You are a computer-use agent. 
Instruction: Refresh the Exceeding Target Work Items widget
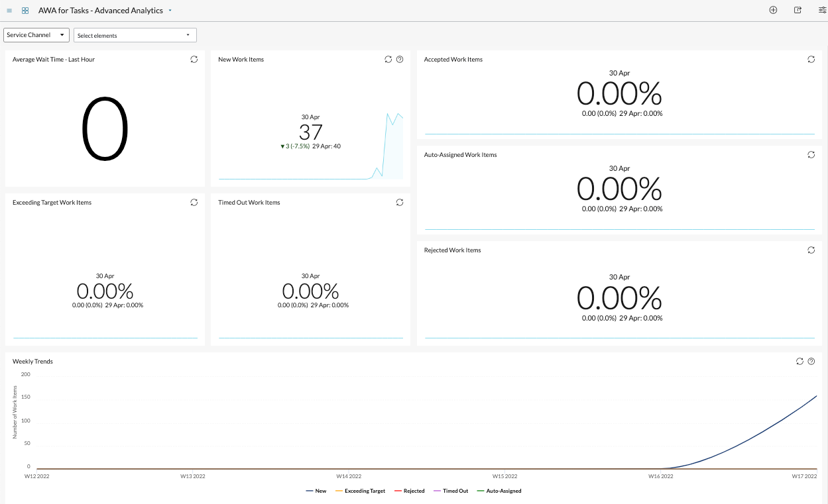pyautogui.click(x=194, y=202)
